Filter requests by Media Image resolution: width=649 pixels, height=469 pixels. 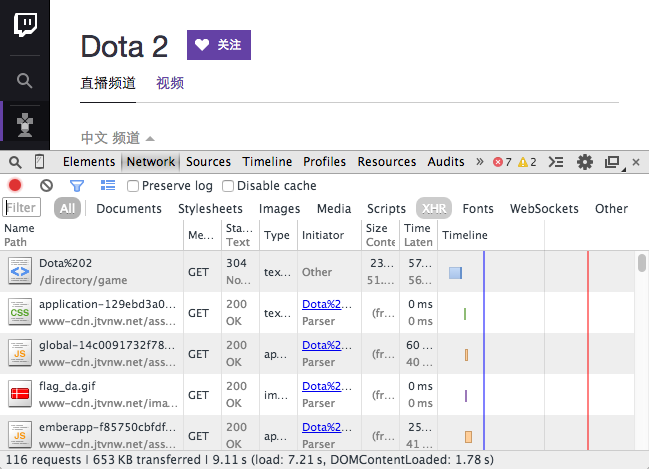334,209
